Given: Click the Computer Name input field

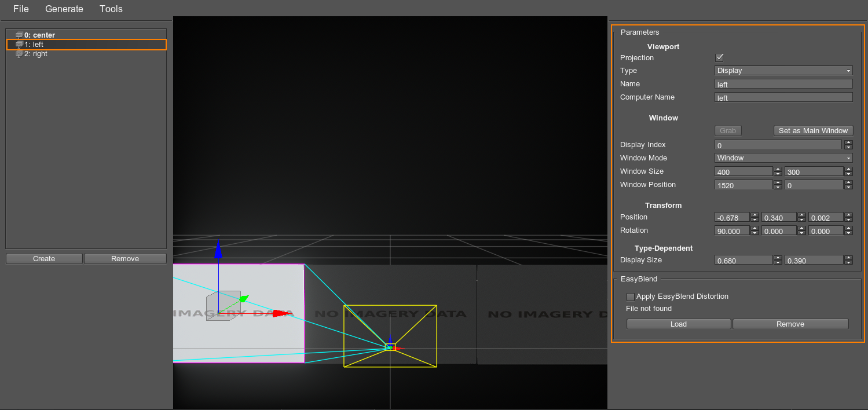Looking at the screenshot, I should point(784,97).
